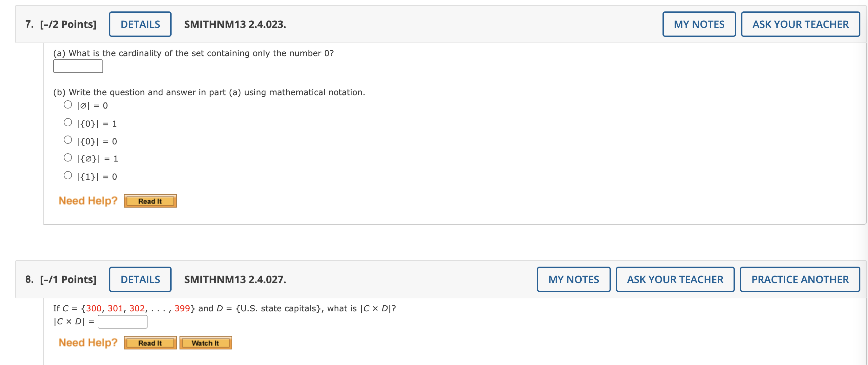Click Read It for question 8

[150, 343]
